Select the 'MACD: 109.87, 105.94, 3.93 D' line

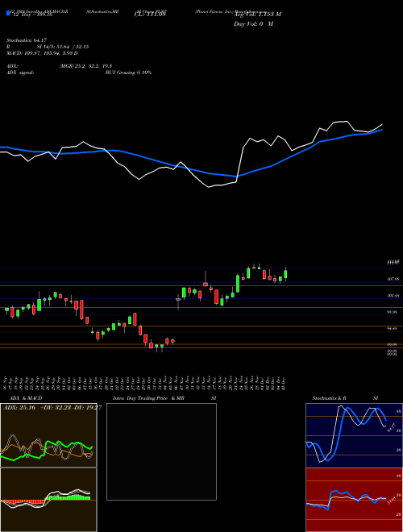(x=42, y=53)
